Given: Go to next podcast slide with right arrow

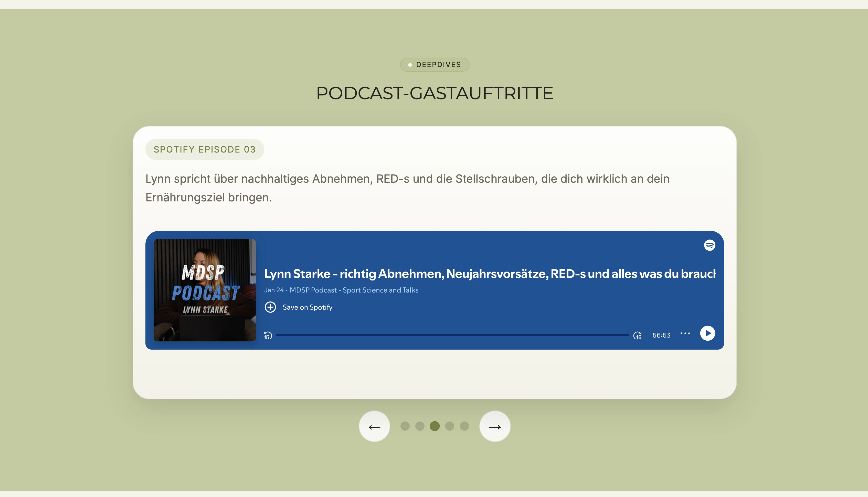Looking at the screenshot, I should coord(495,426).
